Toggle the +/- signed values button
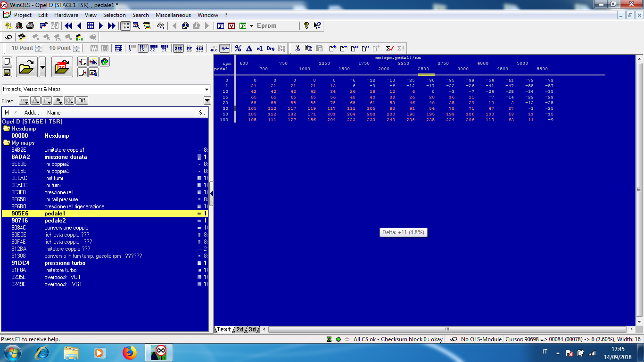The width and height of the screenshot is (644, 362). tap(225, 48)
